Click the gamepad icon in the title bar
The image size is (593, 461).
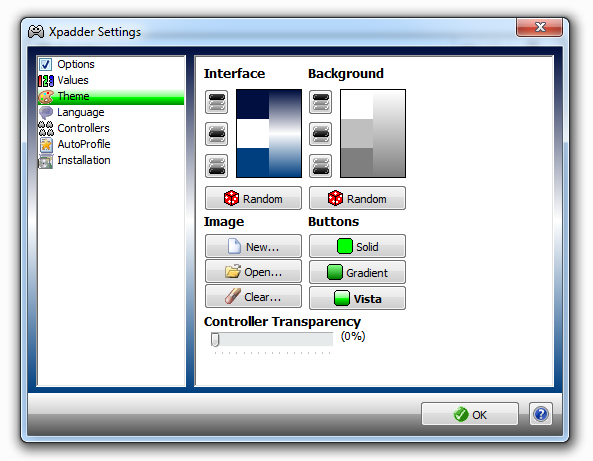[36, 32]
